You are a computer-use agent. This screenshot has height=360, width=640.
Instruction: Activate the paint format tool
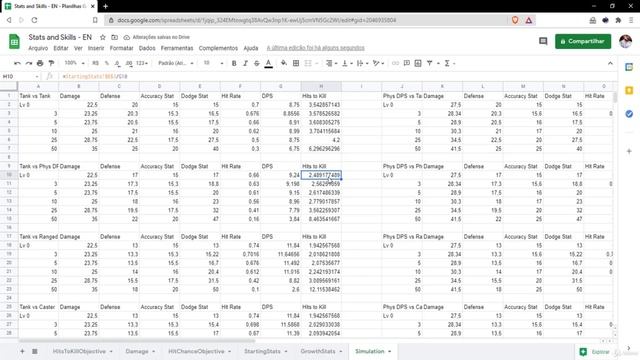tap(51, 63)
